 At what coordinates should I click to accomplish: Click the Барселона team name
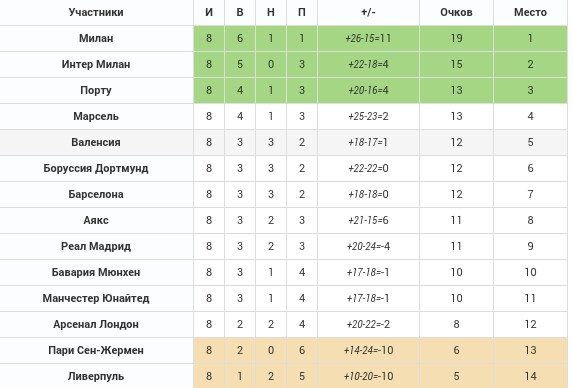(x=96, y=194)
